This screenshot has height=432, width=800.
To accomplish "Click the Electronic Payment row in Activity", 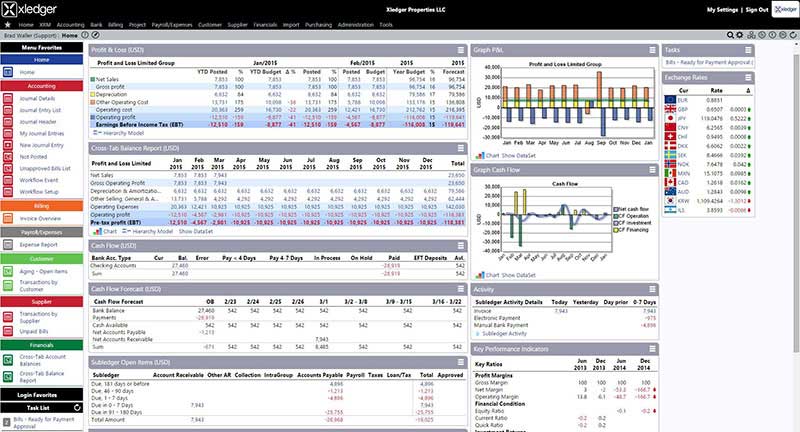I will (x=565, y=318).
